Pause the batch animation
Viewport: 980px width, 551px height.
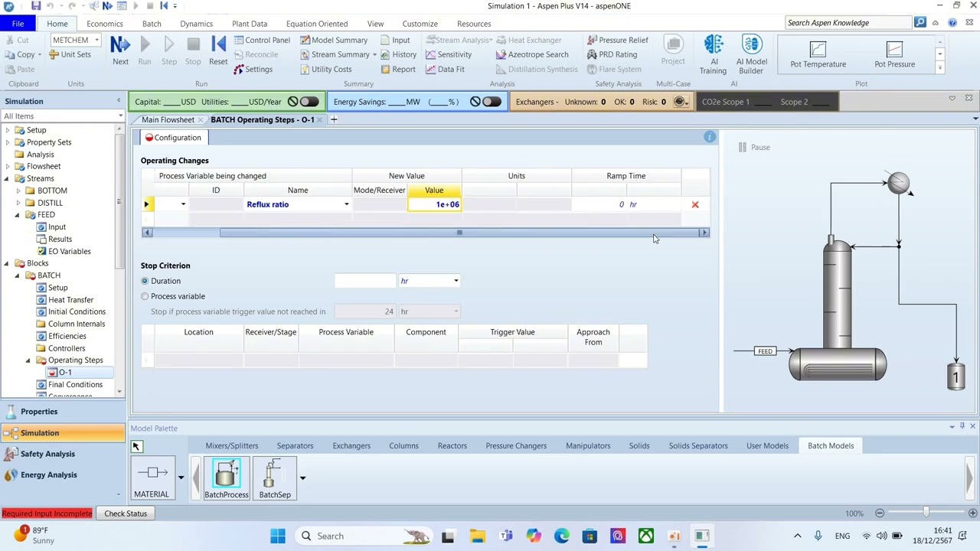click(754, 147)
